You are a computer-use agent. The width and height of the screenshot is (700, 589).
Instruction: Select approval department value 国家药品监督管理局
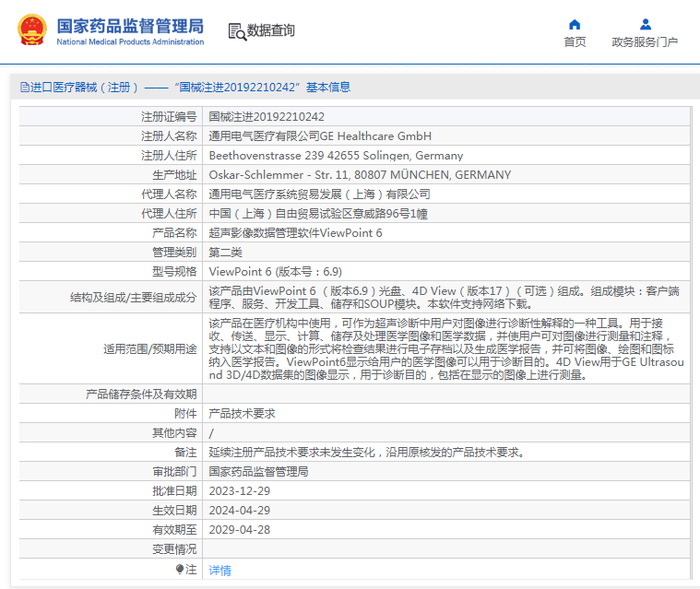[258, 472]
